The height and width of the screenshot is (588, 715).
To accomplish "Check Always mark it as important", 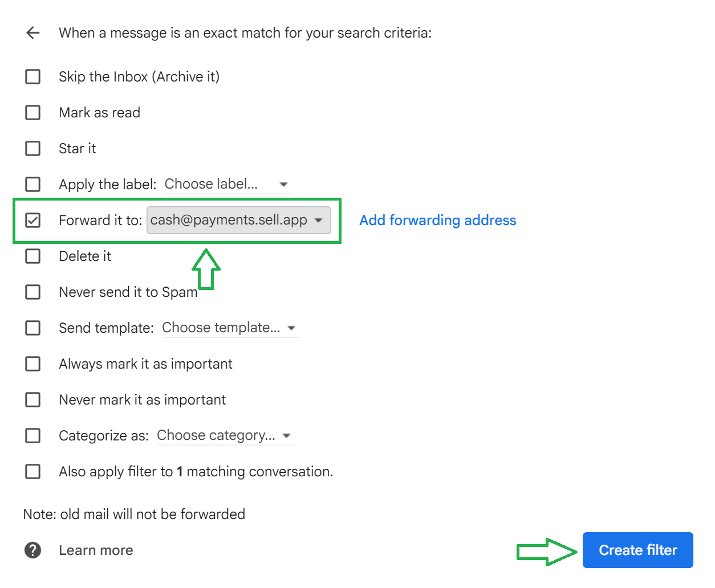I will (x=33, y=364).
